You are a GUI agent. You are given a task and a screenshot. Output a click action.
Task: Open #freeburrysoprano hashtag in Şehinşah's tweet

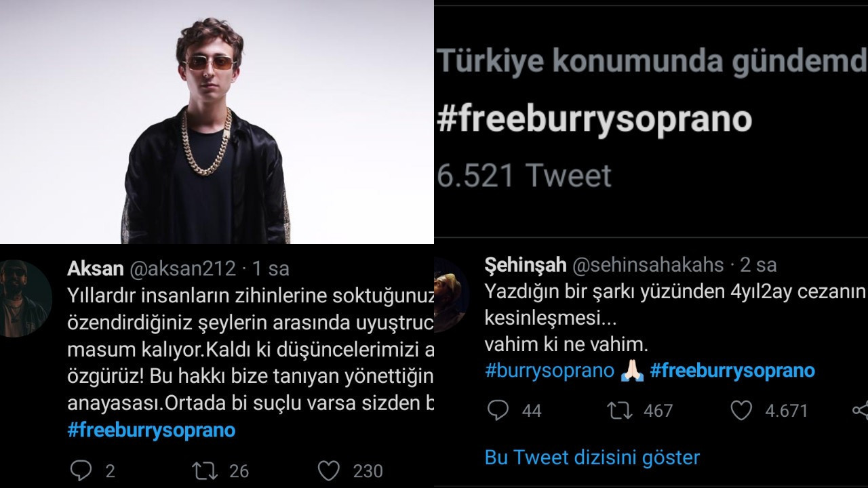[732, 371]
